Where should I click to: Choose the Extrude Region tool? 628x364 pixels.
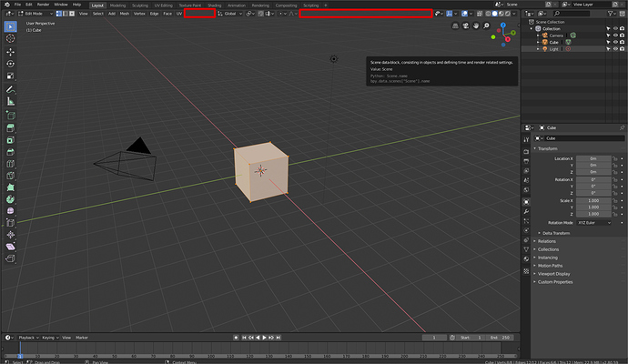coord(10,128)
